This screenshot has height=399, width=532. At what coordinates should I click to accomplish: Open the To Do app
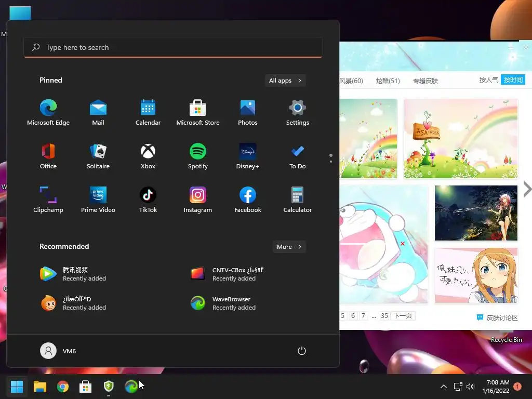298,156
